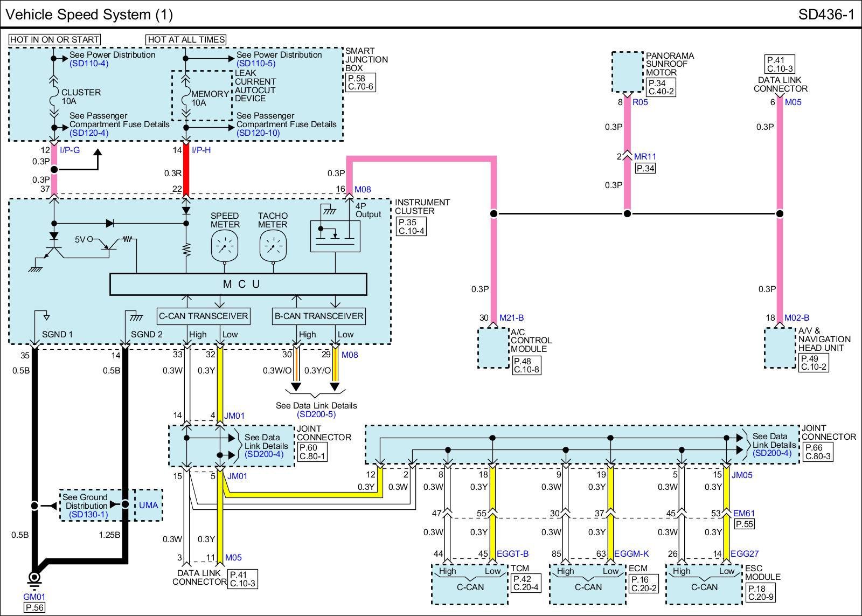Click the HOT AT ALL TIMES label
862x616 pixels.
(186, 39)
